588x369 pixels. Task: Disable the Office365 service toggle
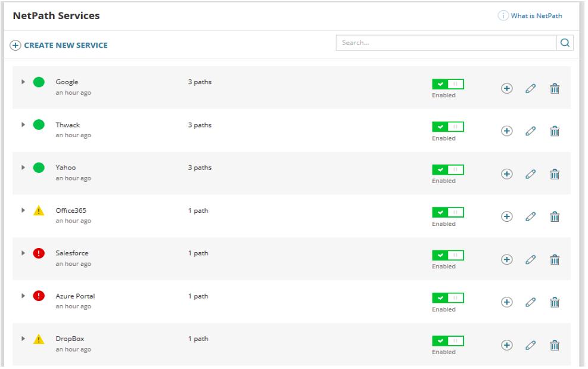tap(448, 212)
